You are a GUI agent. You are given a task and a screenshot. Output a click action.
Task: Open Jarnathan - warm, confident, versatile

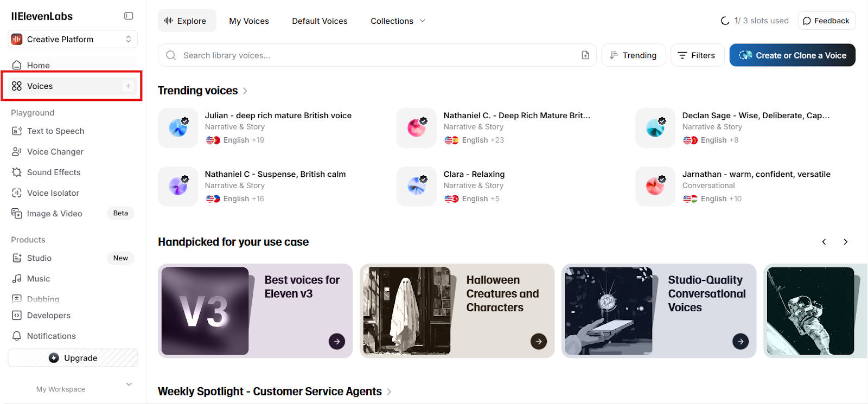pos(756,174)
